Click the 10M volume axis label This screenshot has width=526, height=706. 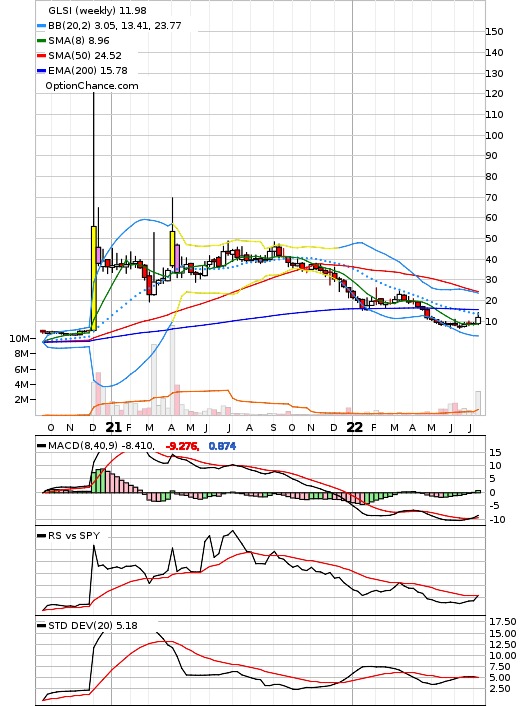19,339
